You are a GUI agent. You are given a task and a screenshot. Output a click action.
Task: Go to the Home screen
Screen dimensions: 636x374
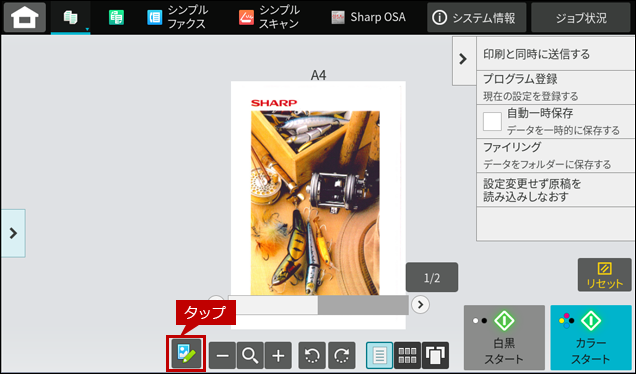(25, 17)
